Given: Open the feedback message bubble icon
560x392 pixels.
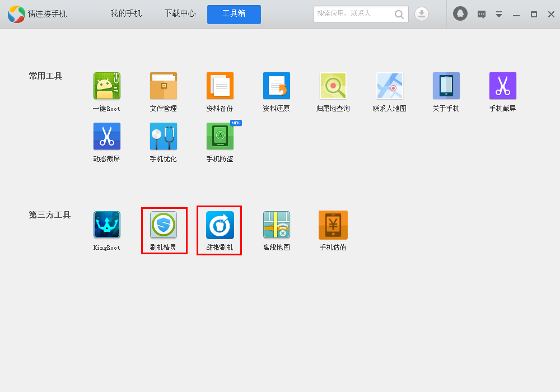Looking at the screenshot, I should (x=482, y=15).
